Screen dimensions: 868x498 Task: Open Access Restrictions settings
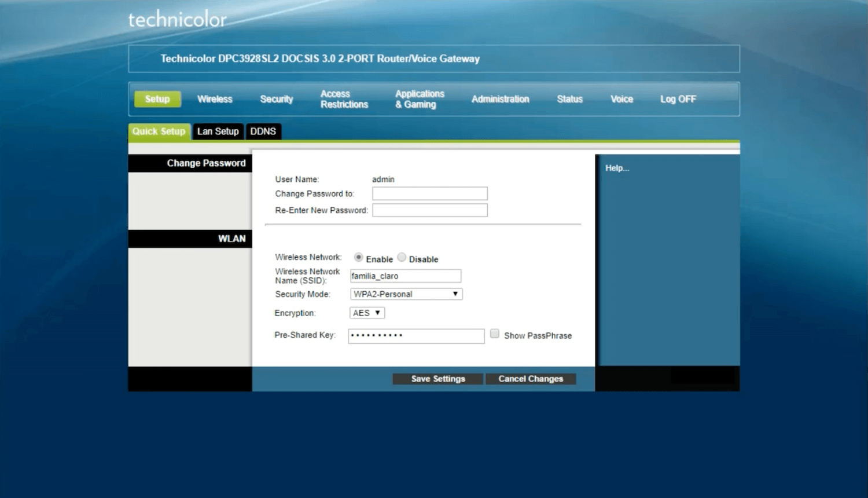344,99
